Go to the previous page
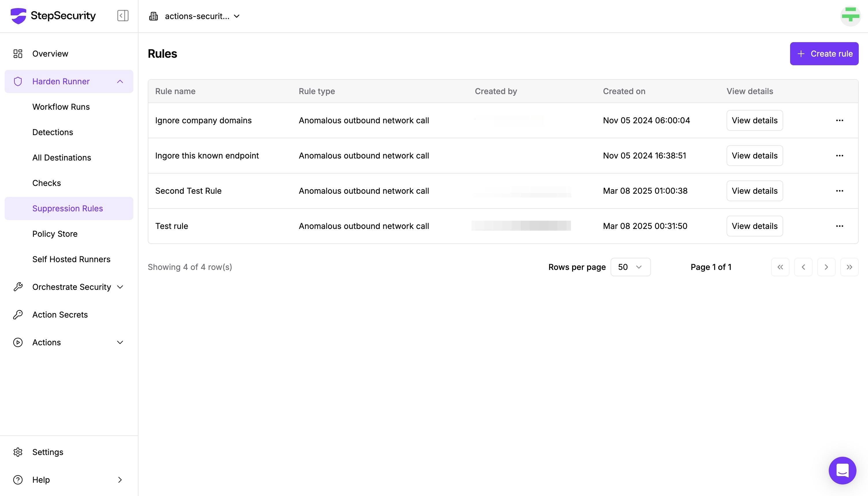This screenshot has height=496, width=868. pyautogui.click(x=803, y=267)
